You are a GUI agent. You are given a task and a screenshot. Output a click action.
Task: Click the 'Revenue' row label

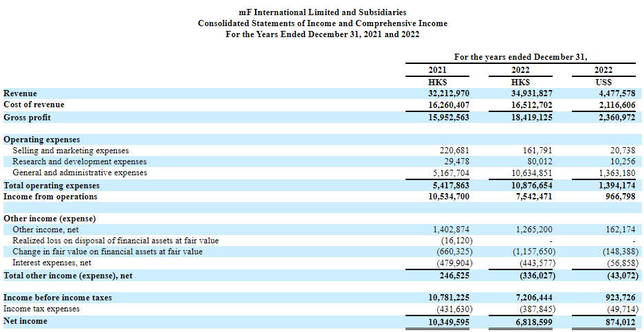pyautogui.click(x=20, y=93)
